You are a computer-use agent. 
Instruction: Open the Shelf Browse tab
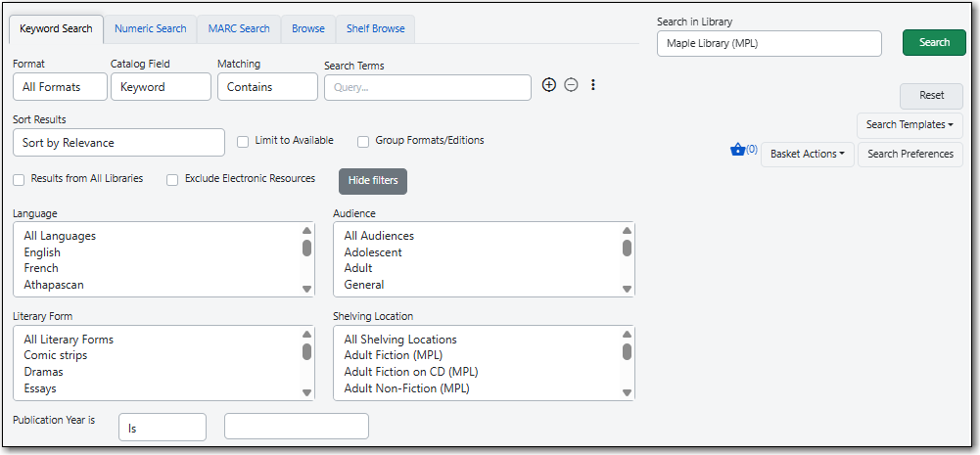pos(376,28)
